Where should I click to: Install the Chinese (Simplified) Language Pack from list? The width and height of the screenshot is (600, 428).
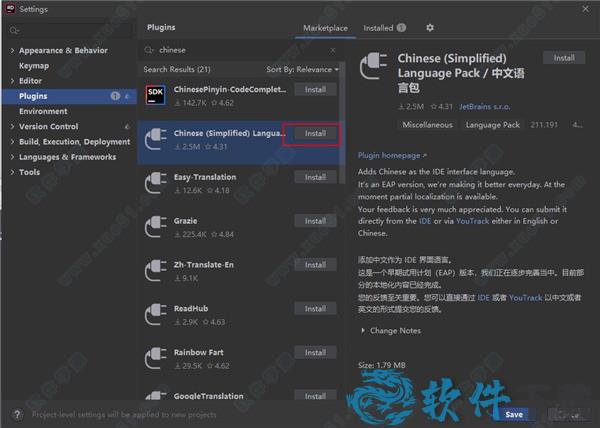[315, 133]
